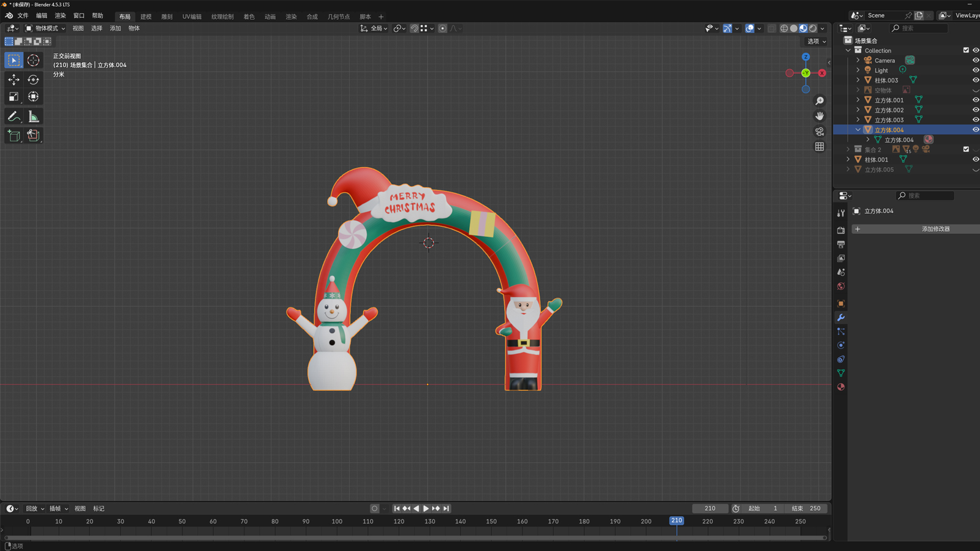This screenshot has height=551, width=980.
Task: Activate the Cursor tool
Action: point(33,60)
